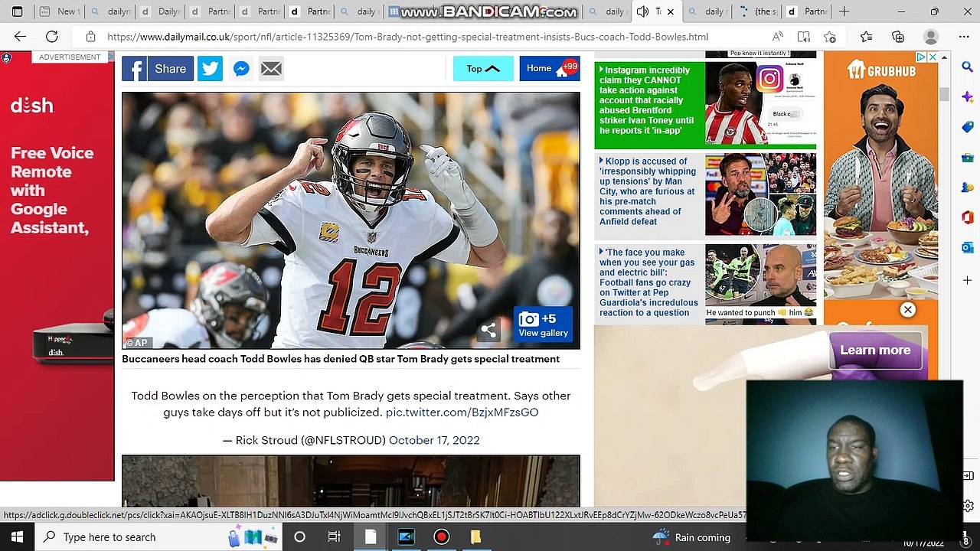Read Pep Guardiola gas bill reaction story

(x=648, y=282)
